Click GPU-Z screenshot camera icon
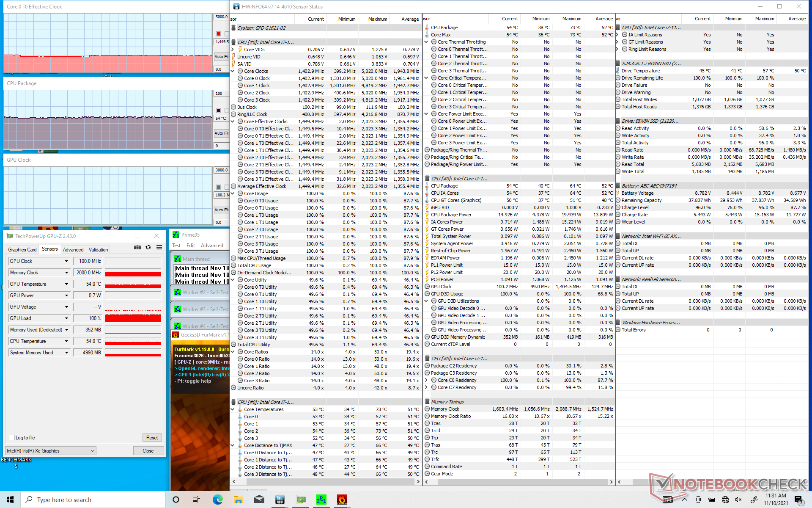Viewport: 812px width, 508px height. (137, 248)
